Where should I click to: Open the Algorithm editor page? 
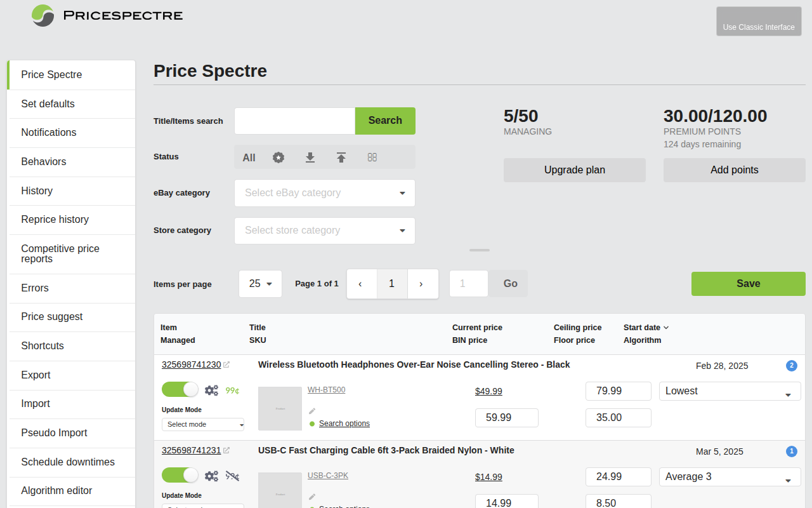[x=57, y=491]
